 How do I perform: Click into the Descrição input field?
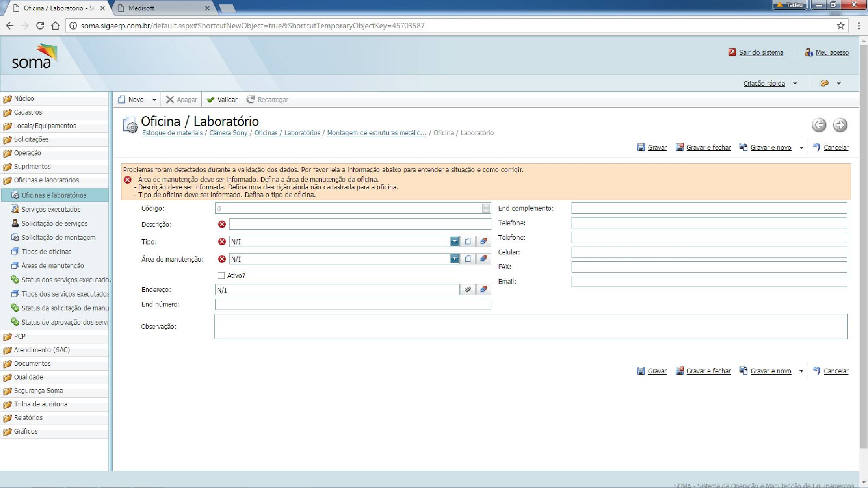360,224
